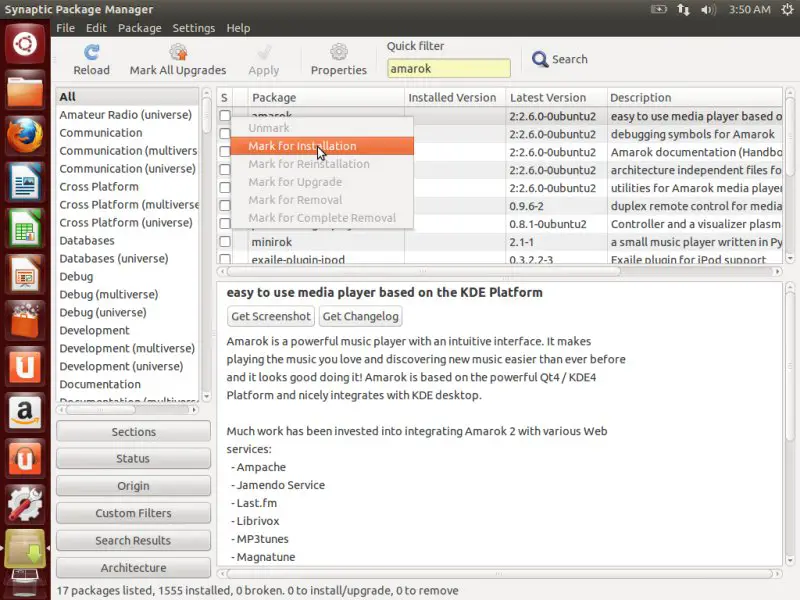Open the Settings menu
Viewport: 800px width, 600px height.
click(193, 28)
